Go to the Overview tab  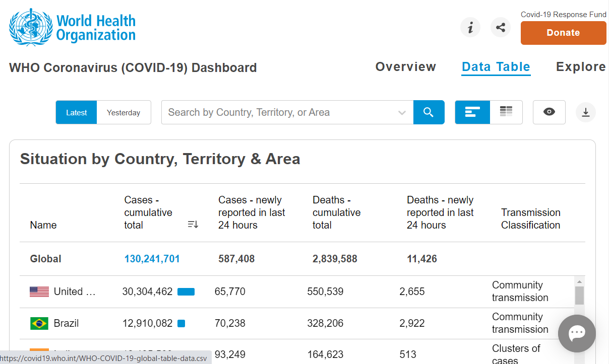[x=406, y=67]
